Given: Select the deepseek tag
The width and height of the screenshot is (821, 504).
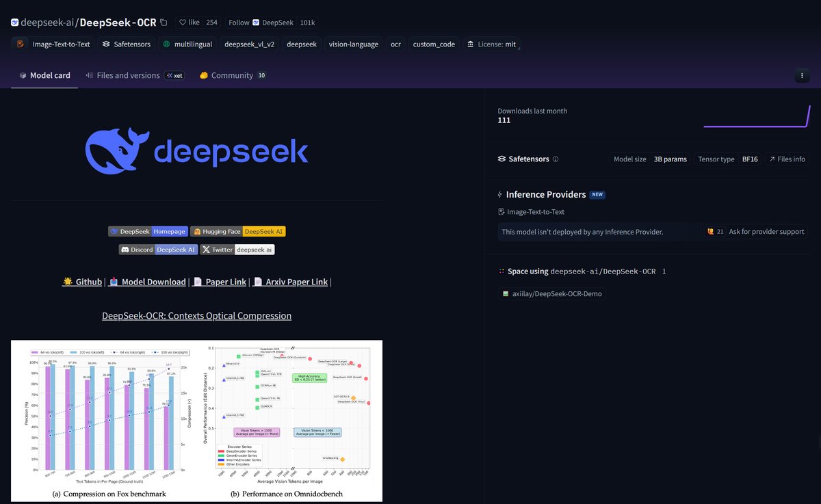Looking at the screenshot, I should (x=301, y=44).
